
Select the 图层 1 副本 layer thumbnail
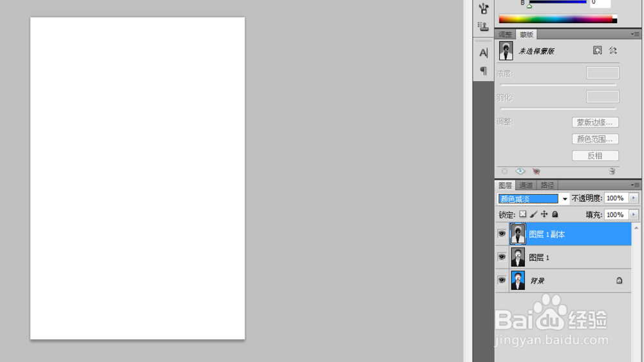point(518,234)
